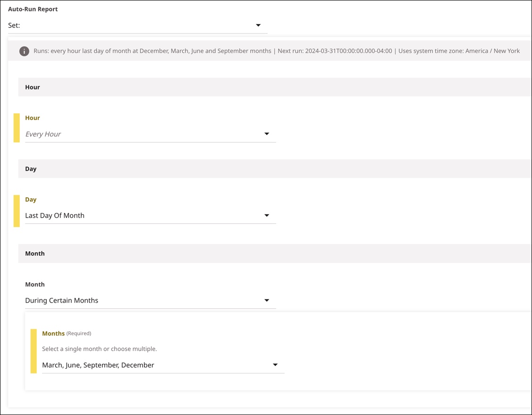The height and width of the screenshot is (415, 532).
Task: Click the Hour section header bar
Action: tap(275, 87)
